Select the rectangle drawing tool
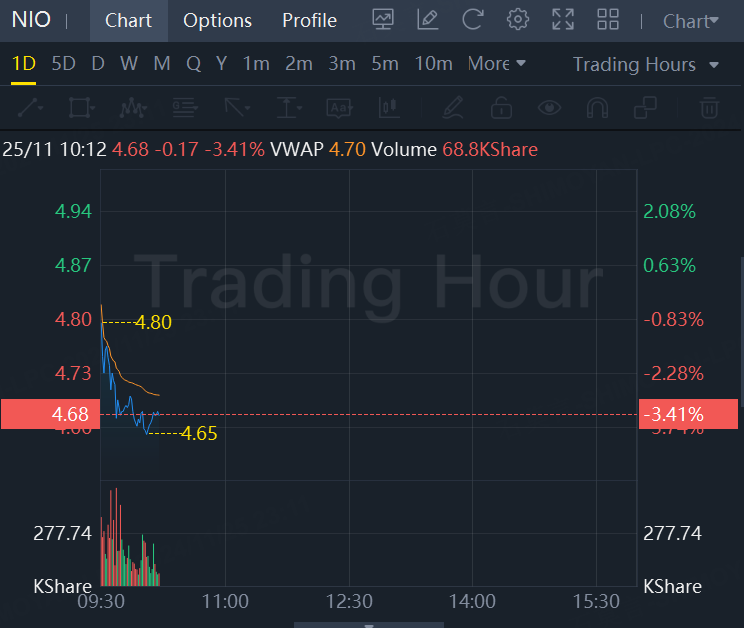This screenshot has width=744, height=628. (x=82, y=107)
